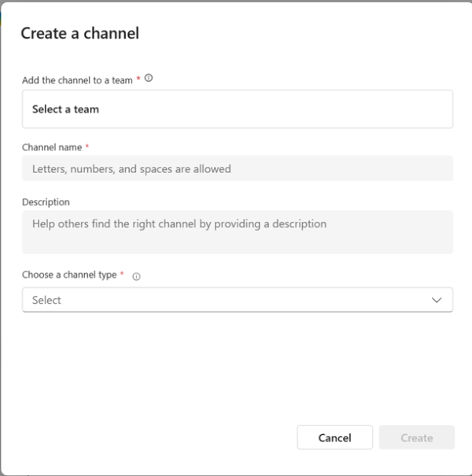This screenshot has width=472, height=476.
Task: Click info icon beside Add the channel to a team
Action: (x=149, y=78)
